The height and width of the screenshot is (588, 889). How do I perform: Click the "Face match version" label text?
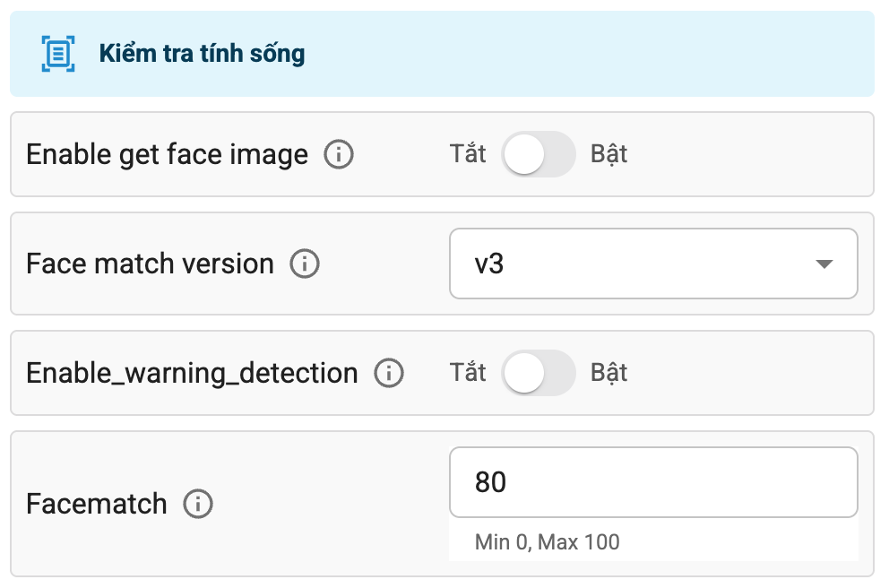[x=150, y=264]
